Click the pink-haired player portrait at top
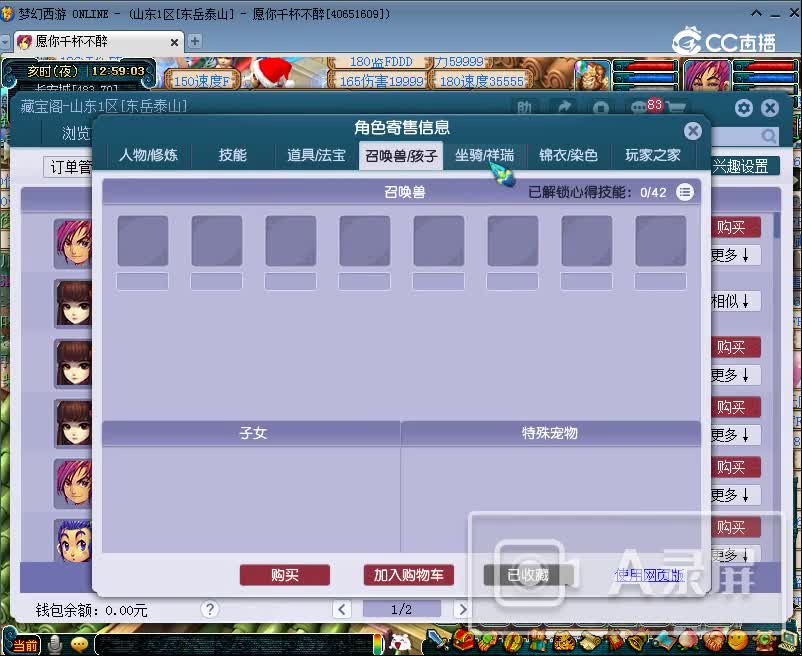Screen dimensions: 802x656 pyautogui.click(x=707, y=75)
